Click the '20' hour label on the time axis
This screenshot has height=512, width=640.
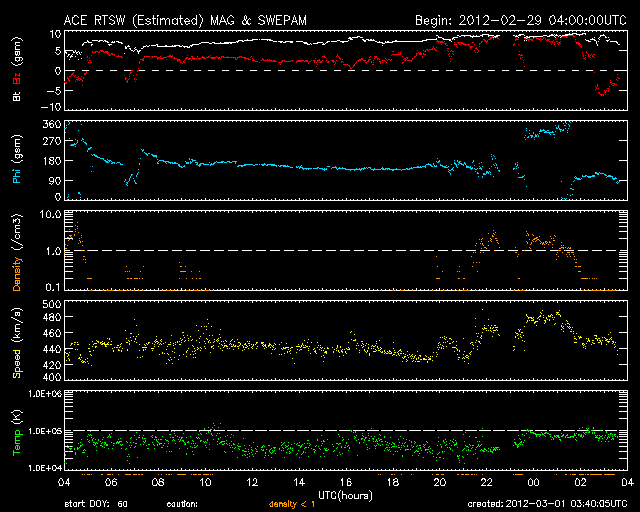coord(440,483)
